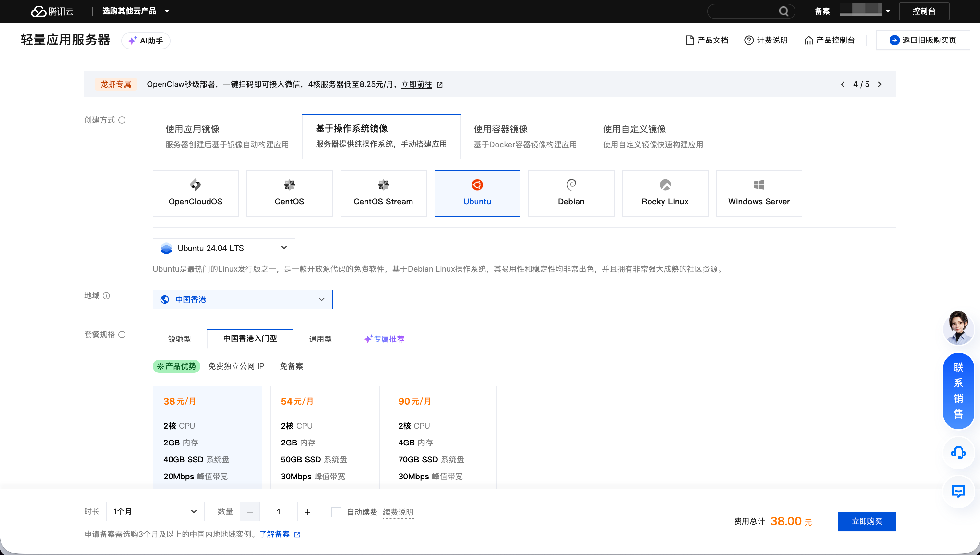The width and height of the screenshot is (980, 555).
Task: Open the 中国香港 region dropdown
Action: 243,300
